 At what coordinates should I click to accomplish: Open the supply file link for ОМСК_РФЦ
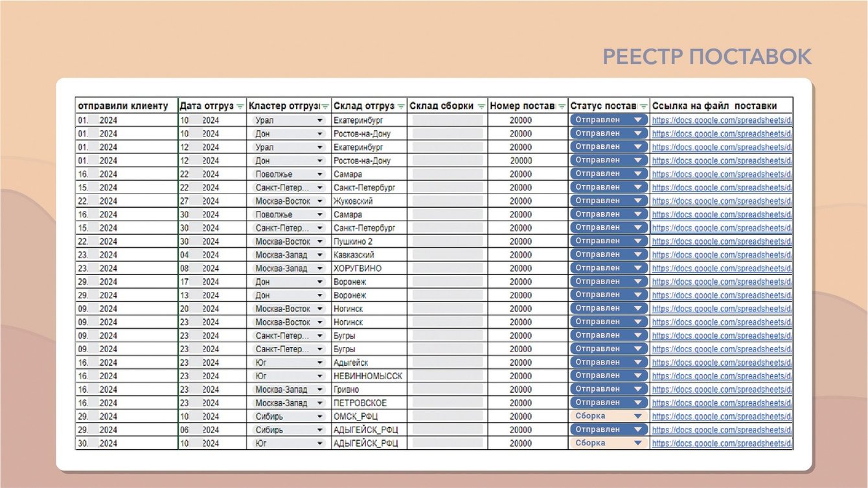click(722, 417)
